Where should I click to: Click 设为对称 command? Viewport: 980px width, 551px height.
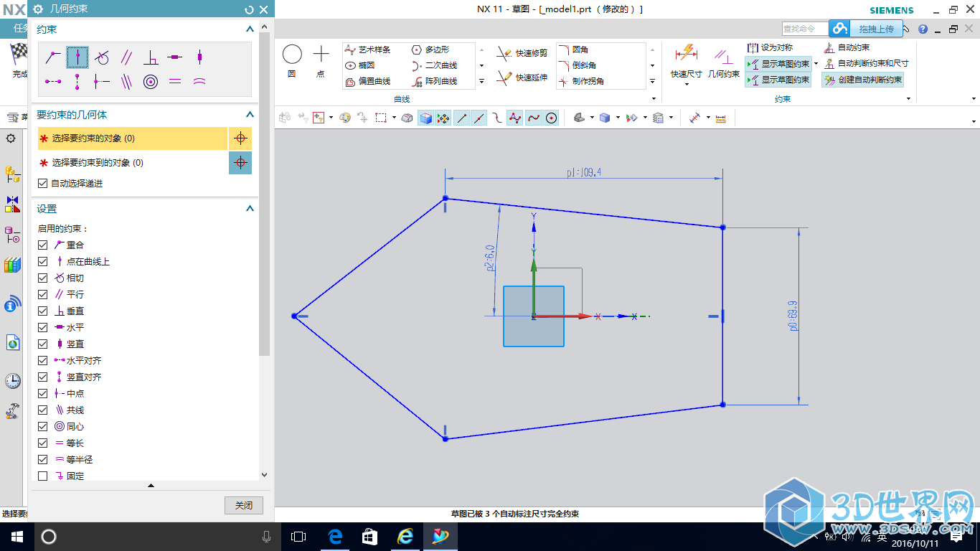(x=770, y=47)
